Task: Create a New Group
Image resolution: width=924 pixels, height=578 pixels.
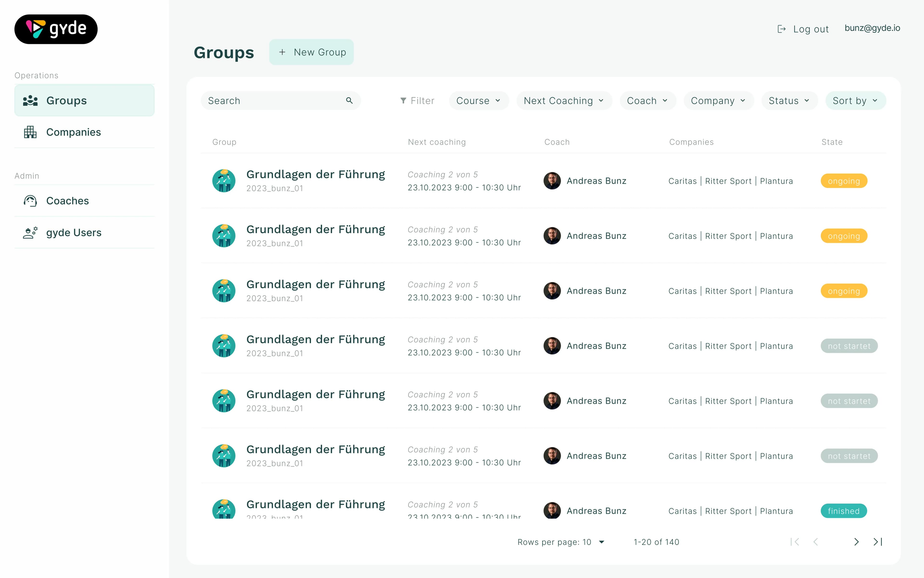Action: [311, 52]
